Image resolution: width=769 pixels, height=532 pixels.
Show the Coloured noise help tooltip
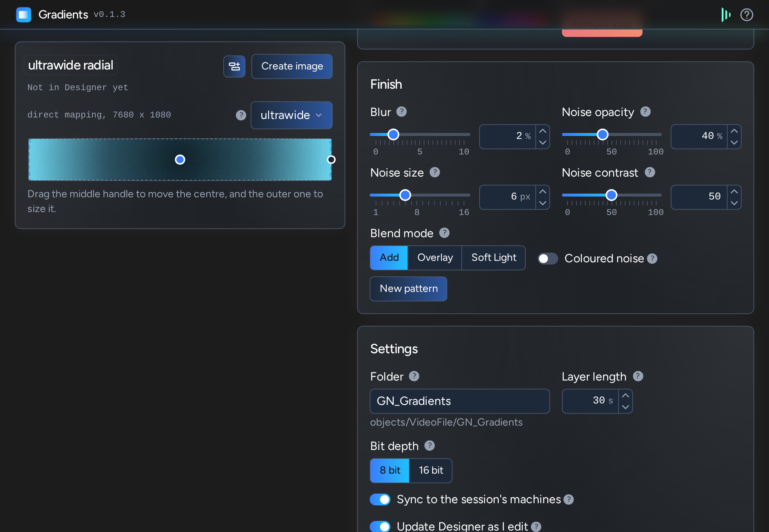click(x=652, y=259)
